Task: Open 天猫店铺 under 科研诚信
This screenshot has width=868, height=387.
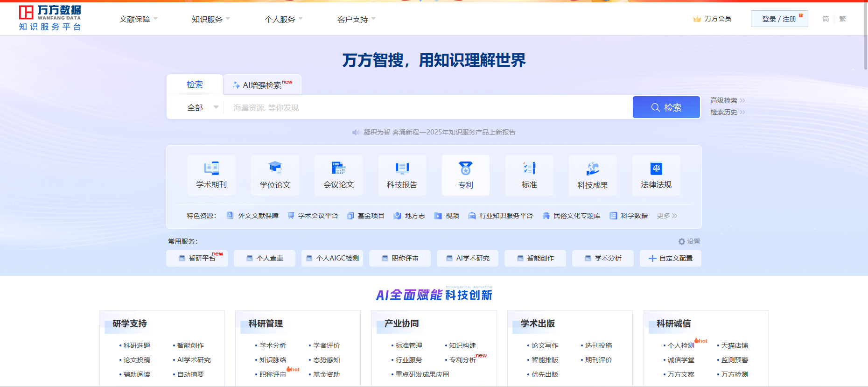Action: (735, 345)
